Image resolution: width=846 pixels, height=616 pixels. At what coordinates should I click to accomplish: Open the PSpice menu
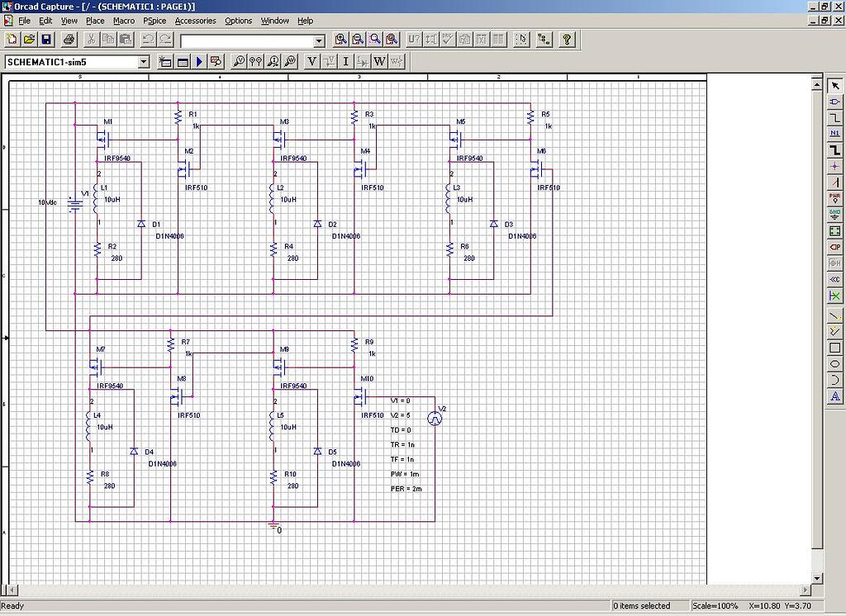[x=155, y=21]
